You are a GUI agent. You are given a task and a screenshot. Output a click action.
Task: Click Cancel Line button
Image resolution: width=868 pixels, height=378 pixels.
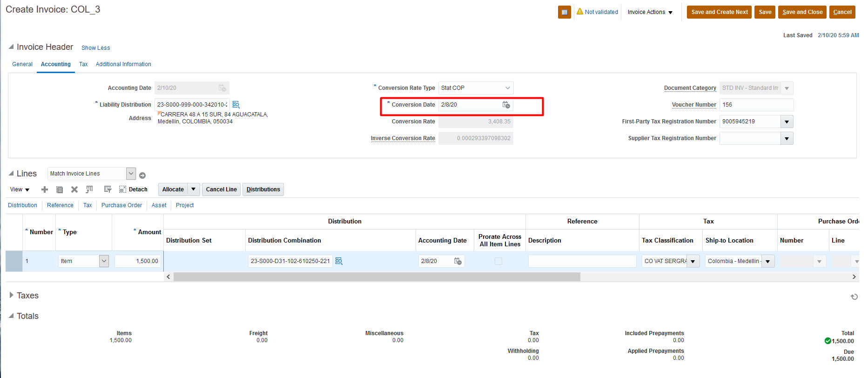coord(222,189)
